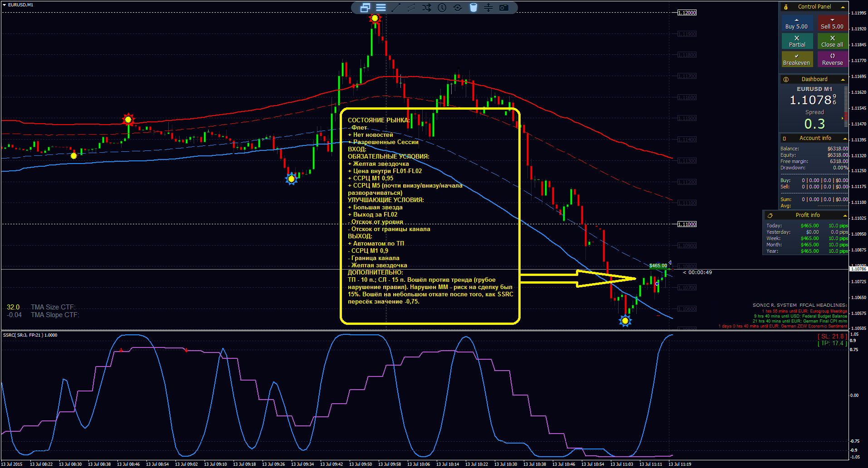The width and height of the screenshot is (868, 468).
Task: Click the blue-ringed star at latest low
Action: pyautogui.click(x=625, y=321)
